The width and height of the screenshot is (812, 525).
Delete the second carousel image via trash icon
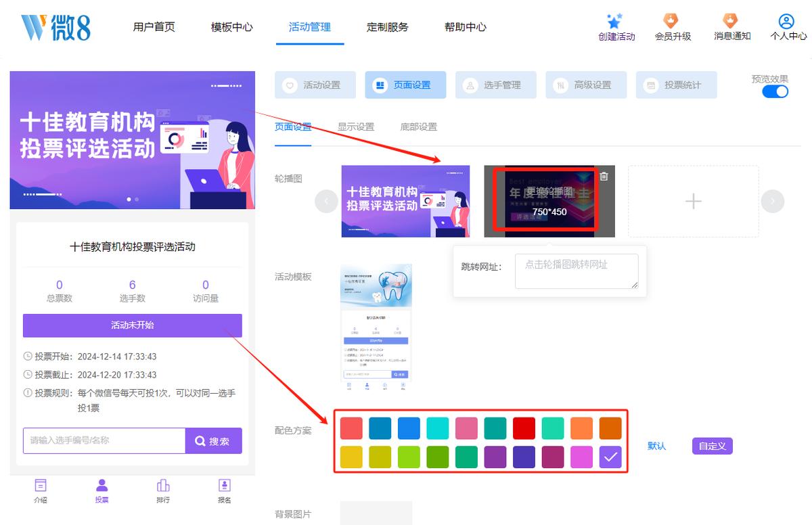[604, 176]
